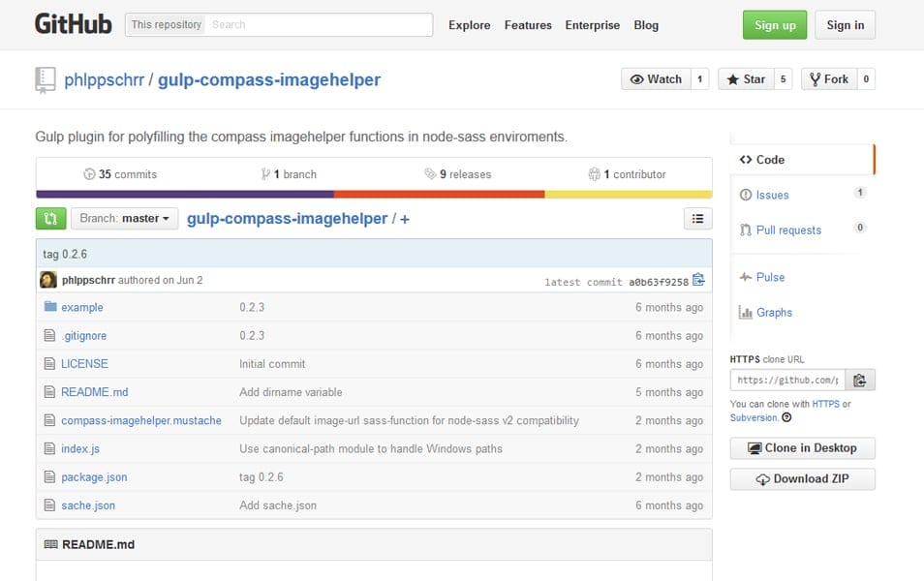This screenshot has width=924, height=581.
Task: Click Clone in Desktop
Action: click(x=802, y=447)
